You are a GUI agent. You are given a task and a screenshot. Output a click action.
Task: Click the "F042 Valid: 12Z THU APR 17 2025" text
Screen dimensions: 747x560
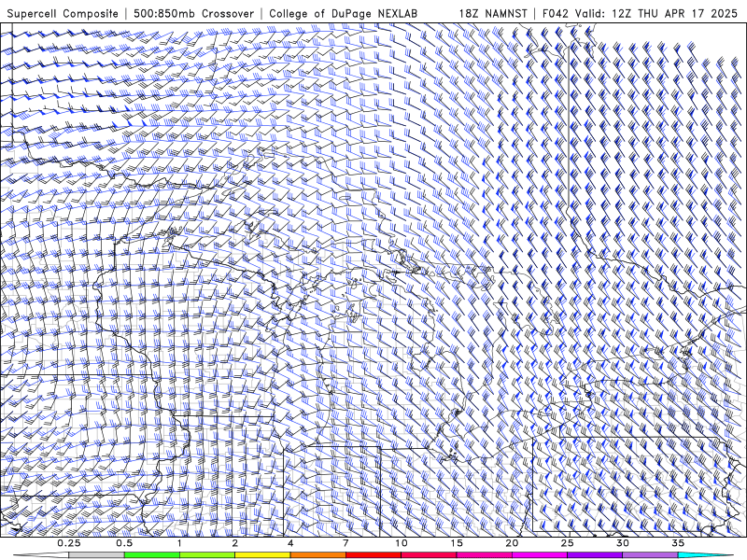(x=640, y=13)
